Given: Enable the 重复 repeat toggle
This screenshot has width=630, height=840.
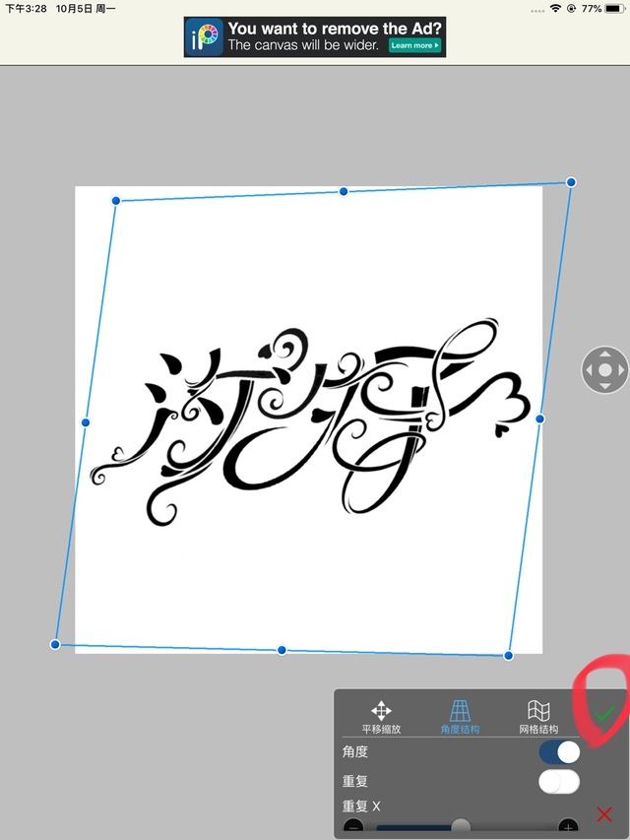Looking at the screenshot, I should click(558, 782).
